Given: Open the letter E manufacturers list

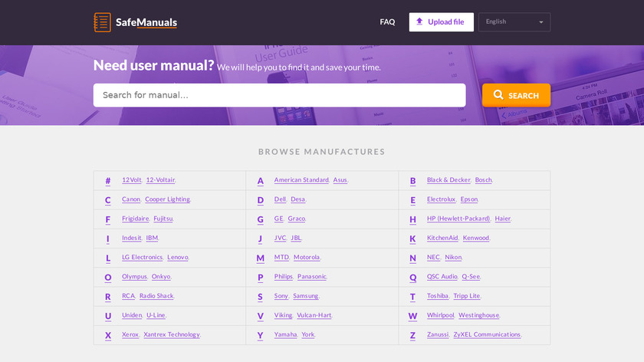Looking at the screenshot, I should tap(412, 200).
